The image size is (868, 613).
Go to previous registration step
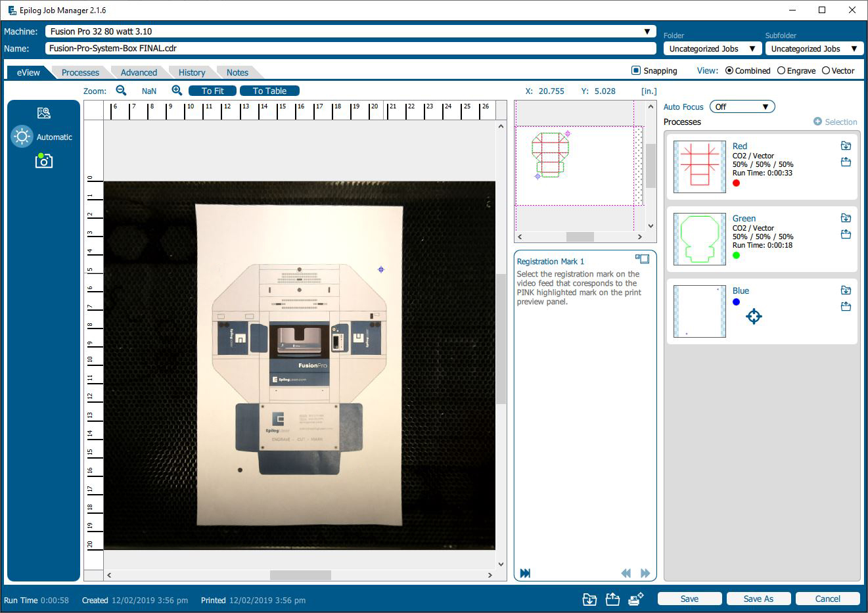(626, 573)
